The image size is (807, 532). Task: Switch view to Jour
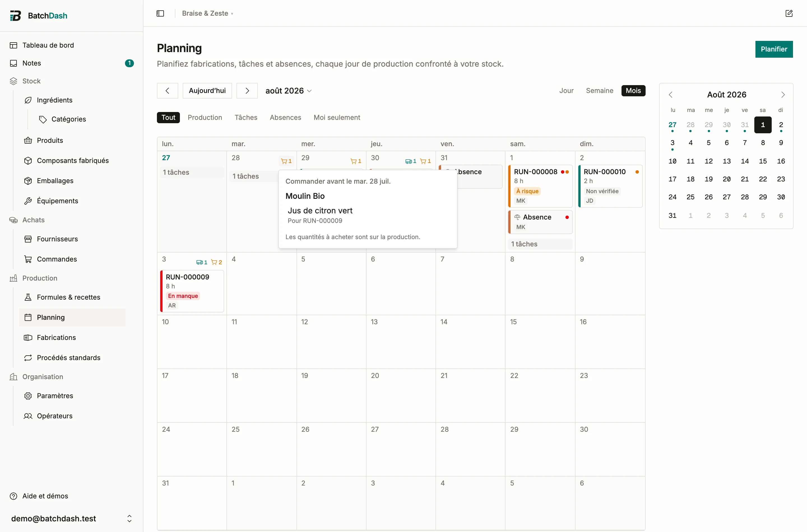[x=566, y=91]
